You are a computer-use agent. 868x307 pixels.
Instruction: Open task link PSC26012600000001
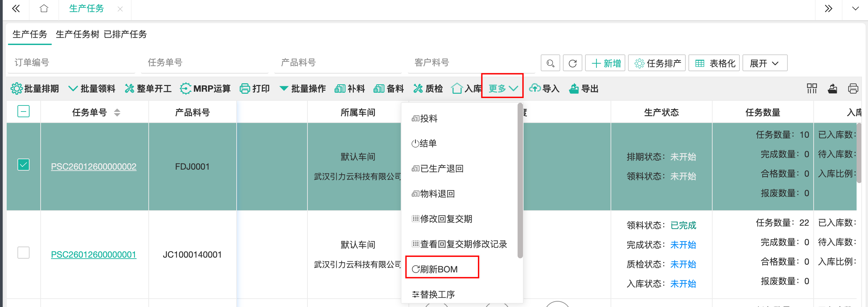pyautogui.click(x=93, y=254)
